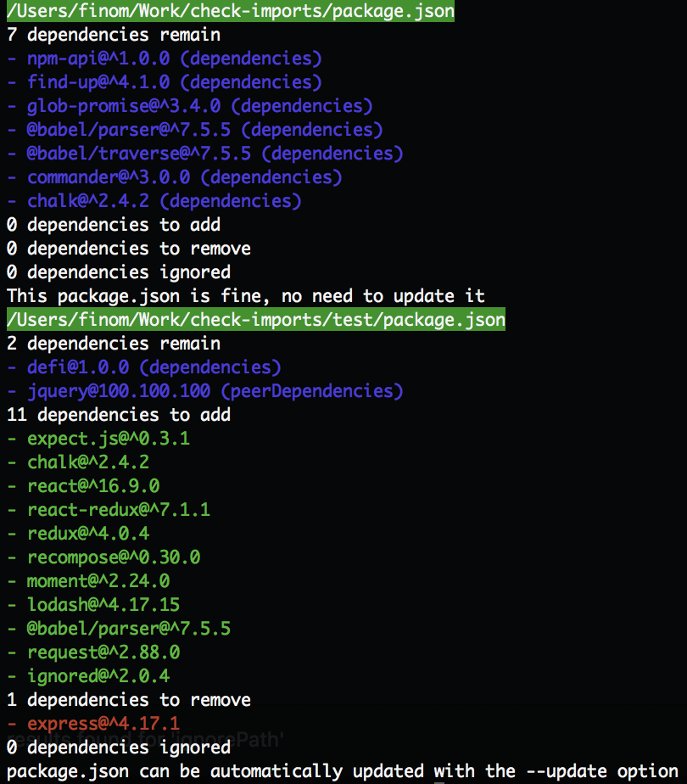Select the expect.js@^0.3.1 line
The width and height of the screenshot is (687, 784).
(x=98, y=439)
